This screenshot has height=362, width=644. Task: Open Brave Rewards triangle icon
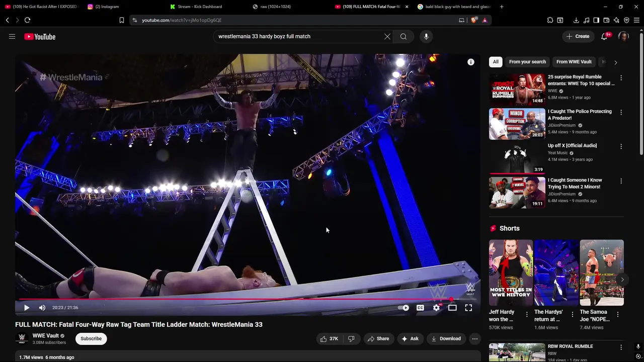(485, 20)
